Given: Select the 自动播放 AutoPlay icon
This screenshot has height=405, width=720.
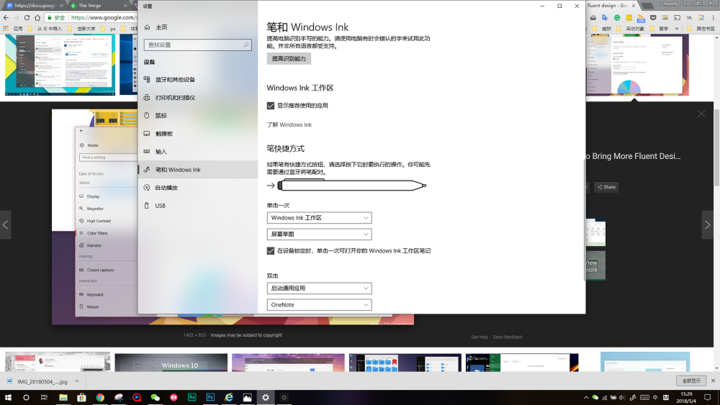Looking at the screenshot, I should coord(147,187).
